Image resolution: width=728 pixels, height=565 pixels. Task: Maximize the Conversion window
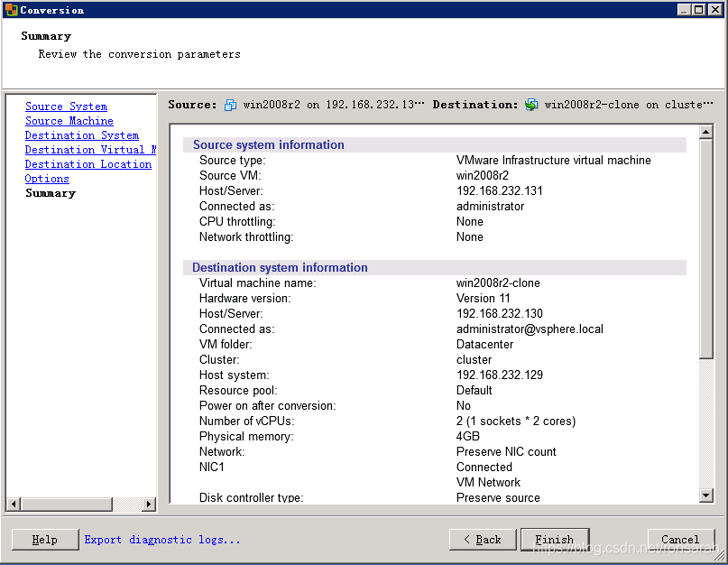[x=699, y=10]
